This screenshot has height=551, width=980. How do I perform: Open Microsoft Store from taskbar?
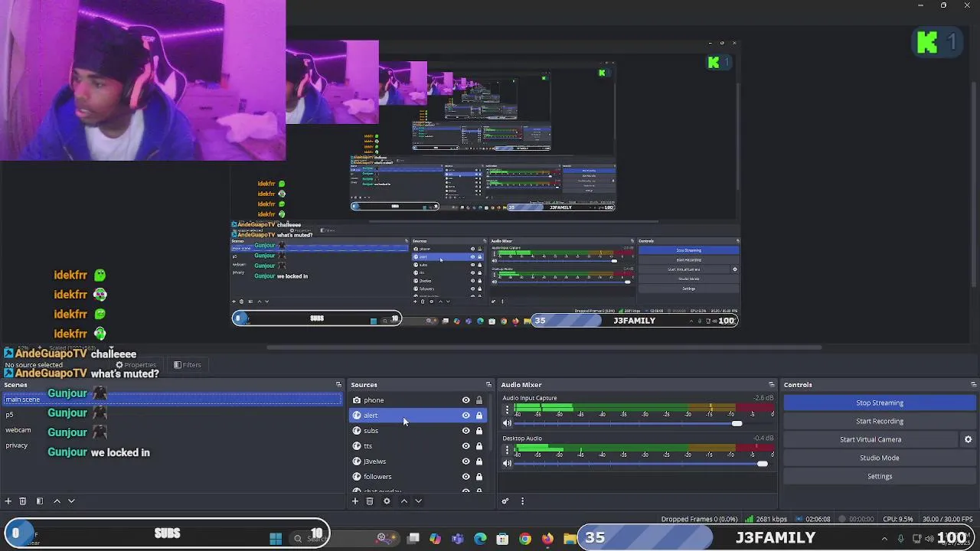502,539
